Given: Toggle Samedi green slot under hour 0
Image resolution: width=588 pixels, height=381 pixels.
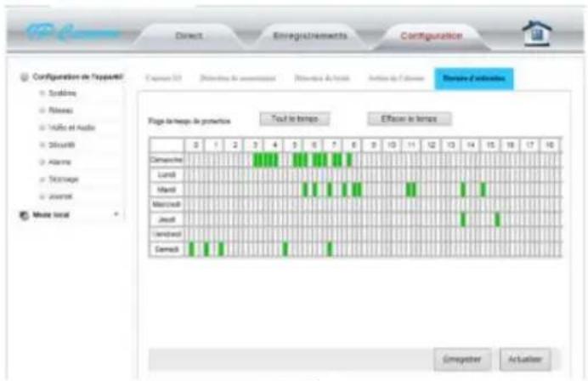Looking at the screenshot, I should pyautogui.click(x=192, y=250).
